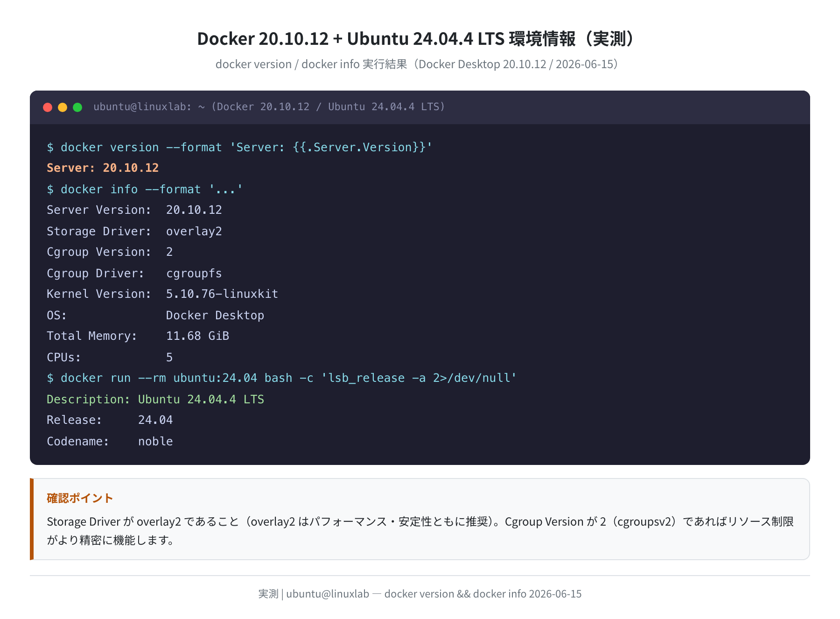Click the footer text '実測 | ubuntu@linuxlab'
Screen dimensions: 840x619
[314, 594]
